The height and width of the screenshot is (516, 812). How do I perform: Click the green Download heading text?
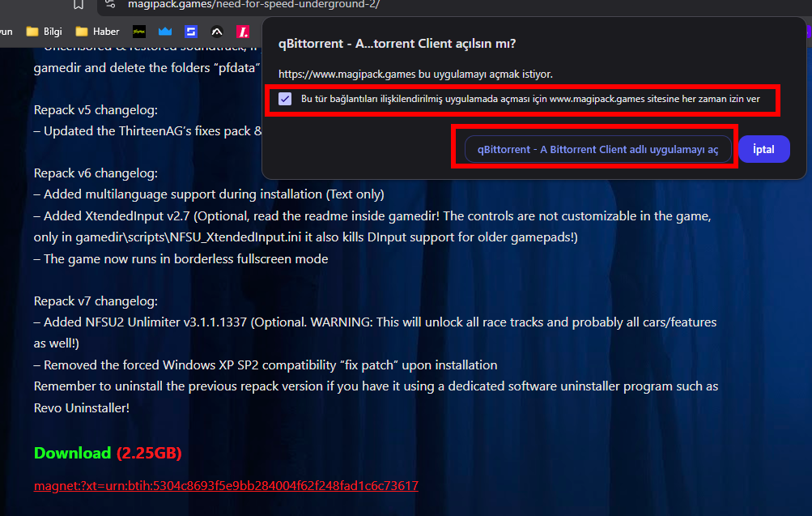point(73,453)
